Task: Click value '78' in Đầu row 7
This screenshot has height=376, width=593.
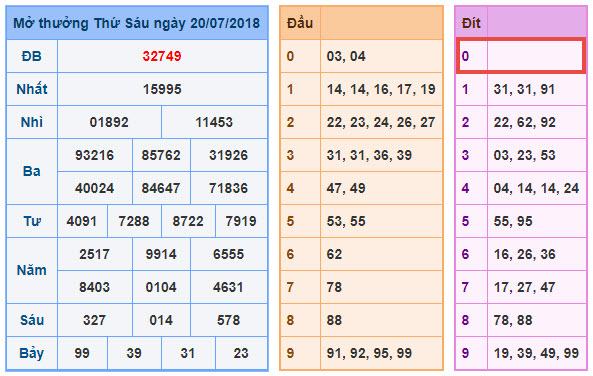Action: click(x=334, y=287)
